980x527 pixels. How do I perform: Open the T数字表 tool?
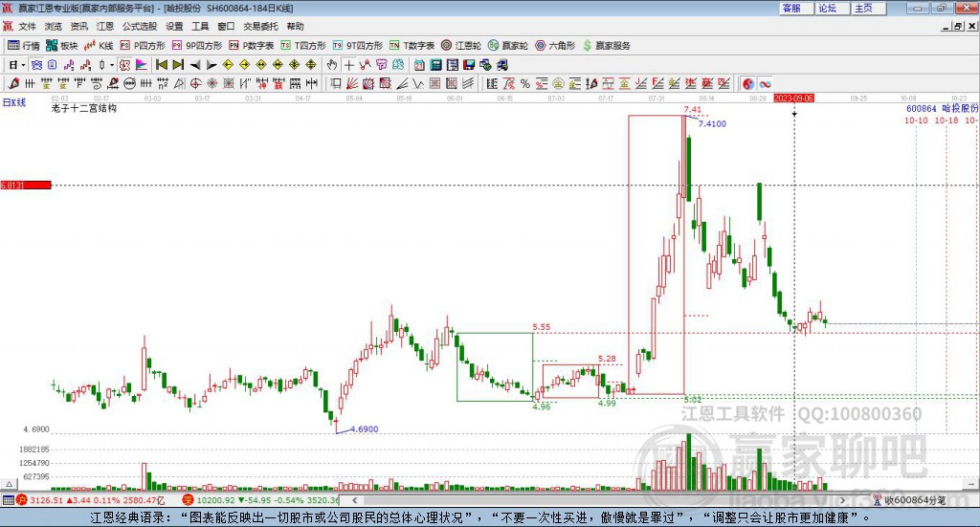point(412,46)
